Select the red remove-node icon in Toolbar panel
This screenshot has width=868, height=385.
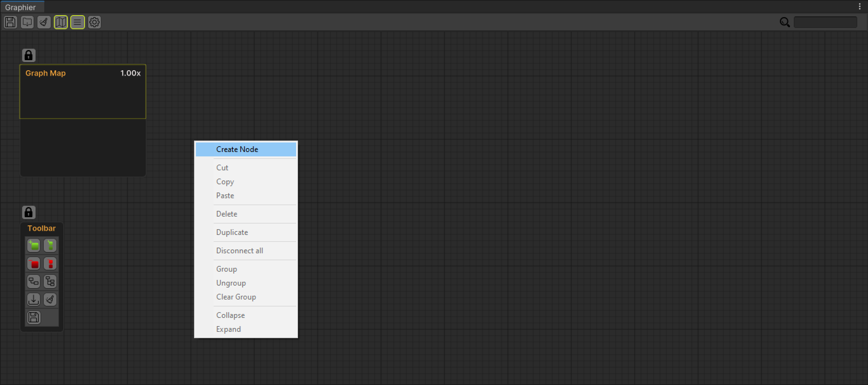click(34, 263)
